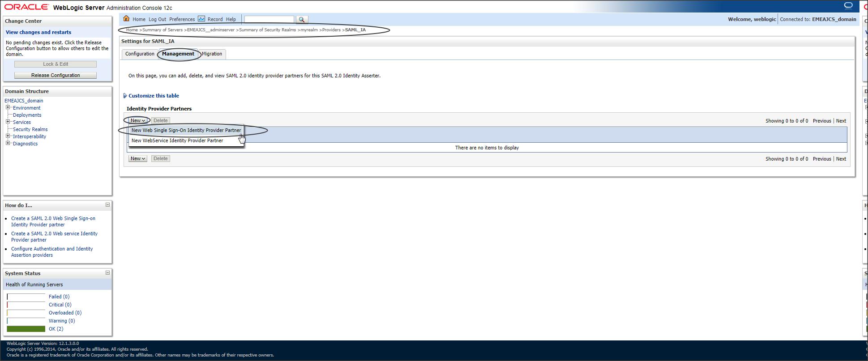Click the green OK health bar
Screen dimensions: 868x361
26,329
